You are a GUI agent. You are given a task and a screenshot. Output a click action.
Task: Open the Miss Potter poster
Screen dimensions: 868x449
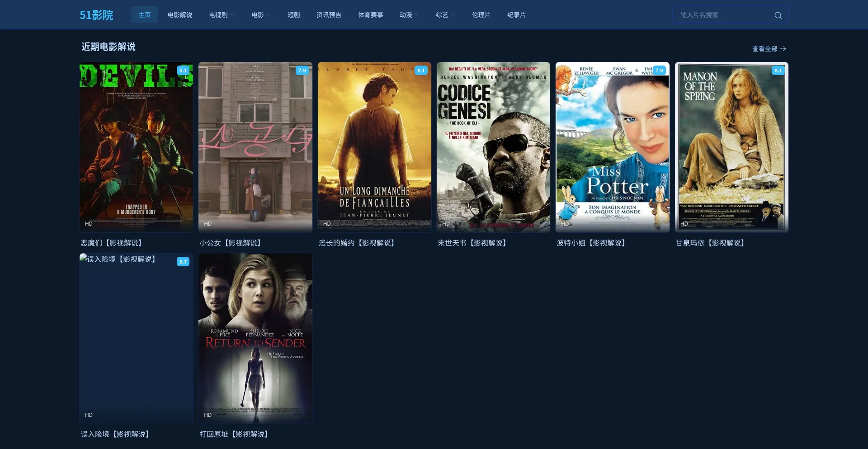click(x=613, y=147)
